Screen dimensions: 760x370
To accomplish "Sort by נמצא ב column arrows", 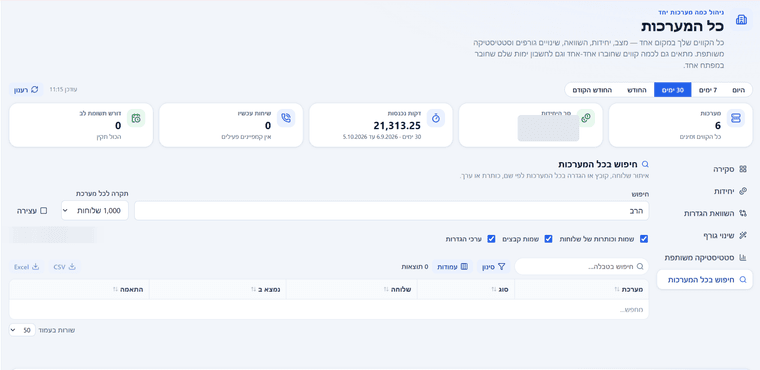I will click(253, 290).
